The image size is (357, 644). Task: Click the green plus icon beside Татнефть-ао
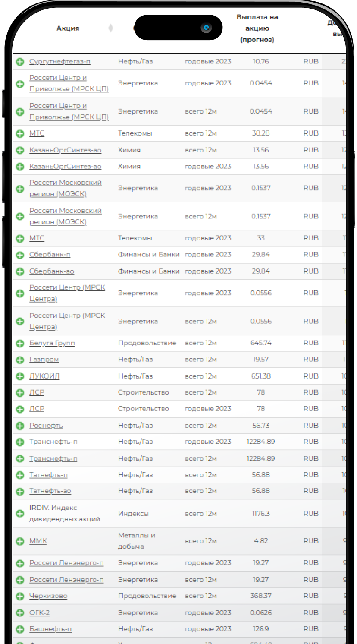(x=20, y=492)
